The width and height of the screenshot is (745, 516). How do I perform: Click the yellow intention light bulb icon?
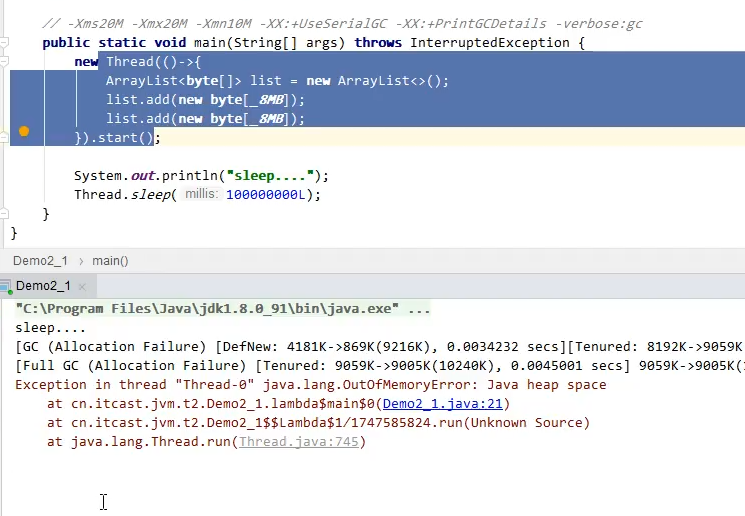[24, 131]
